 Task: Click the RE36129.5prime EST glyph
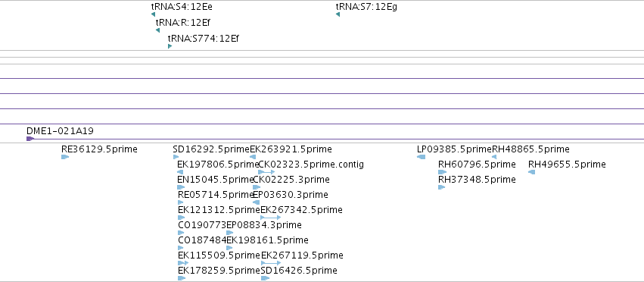65,157
